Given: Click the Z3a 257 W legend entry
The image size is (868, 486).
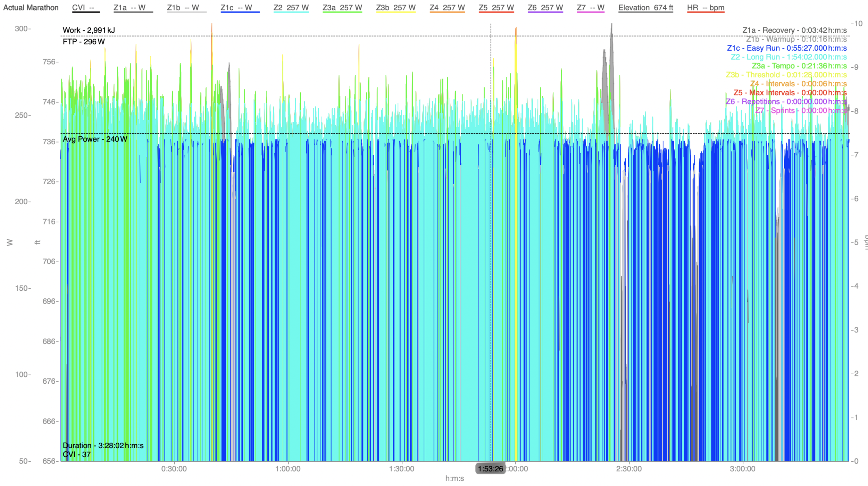Looking at the screenshot, I should 342,8.
